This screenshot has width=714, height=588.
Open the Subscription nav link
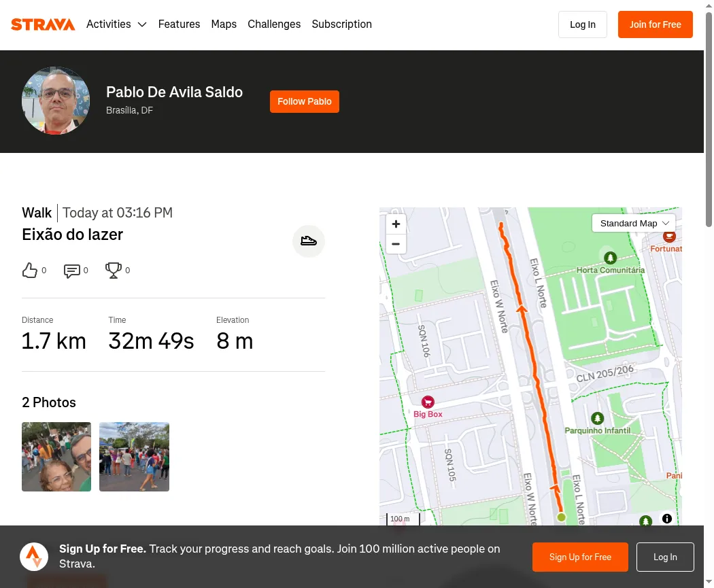pos(341,24)
